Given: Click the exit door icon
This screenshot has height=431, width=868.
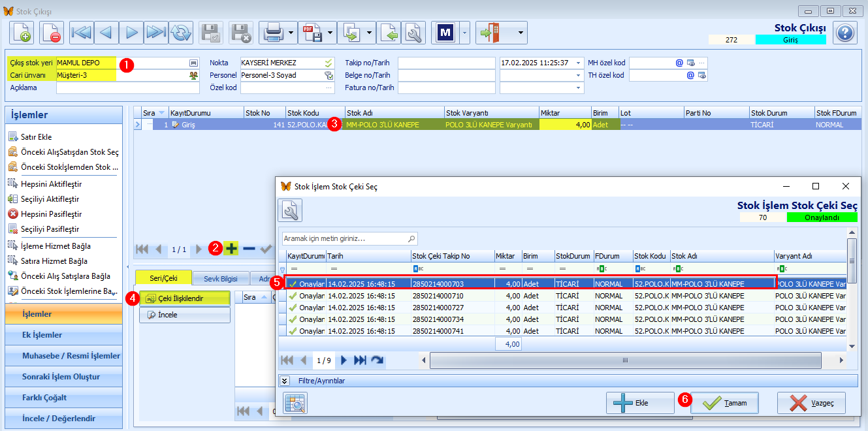Looking at the screenshot, I should (490, 32).
